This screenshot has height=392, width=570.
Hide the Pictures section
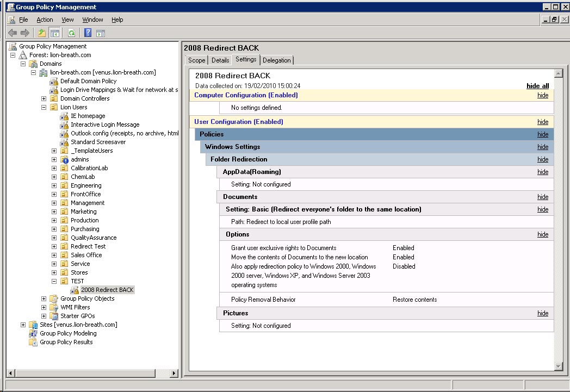[543, 313]
